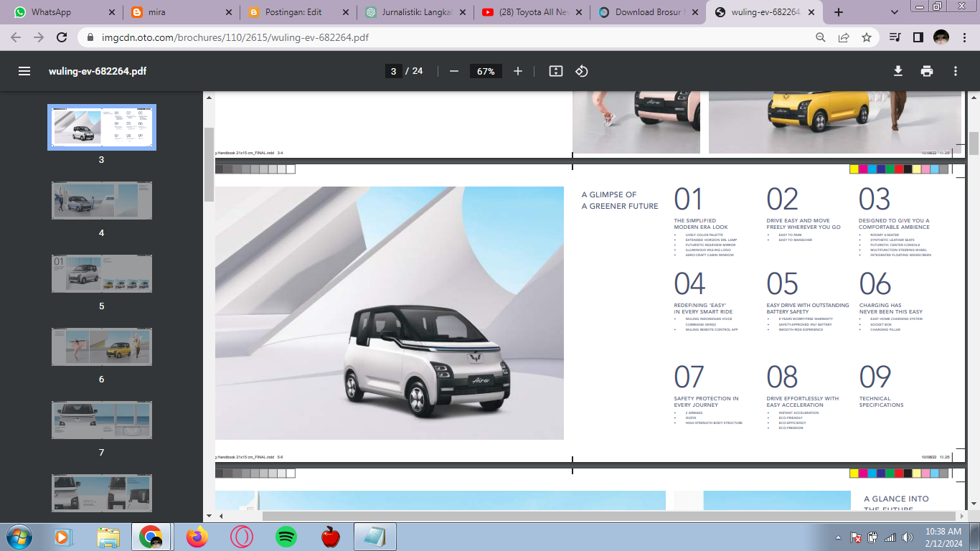
Task: Click the 01 section heading number
Action: [688, 199]
